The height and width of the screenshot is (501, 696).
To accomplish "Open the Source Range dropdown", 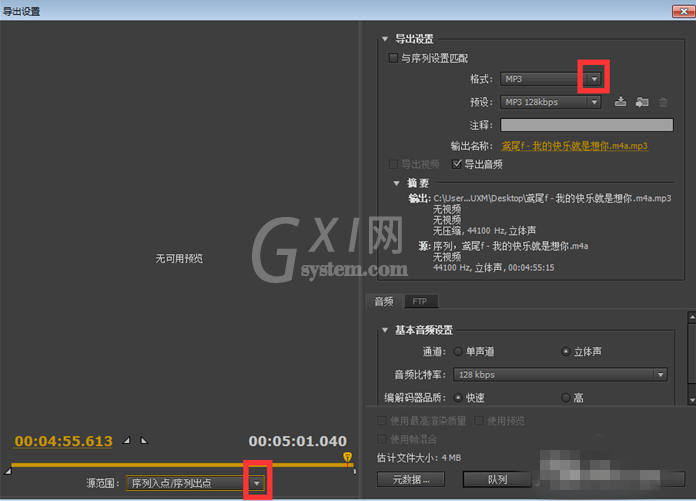I will point(195,483).
